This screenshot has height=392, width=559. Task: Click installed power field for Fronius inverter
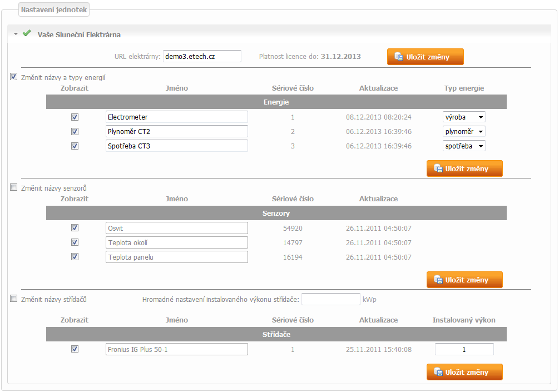[464, 349]
